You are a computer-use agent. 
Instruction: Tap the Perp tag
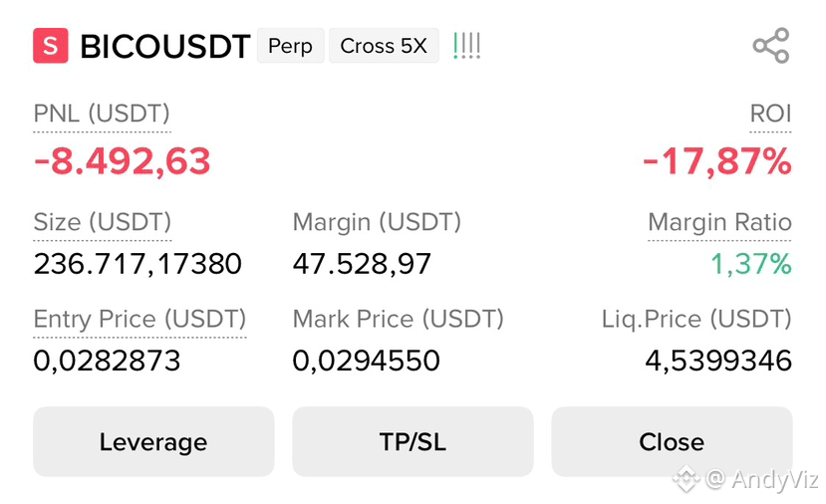tap(290, 46)
